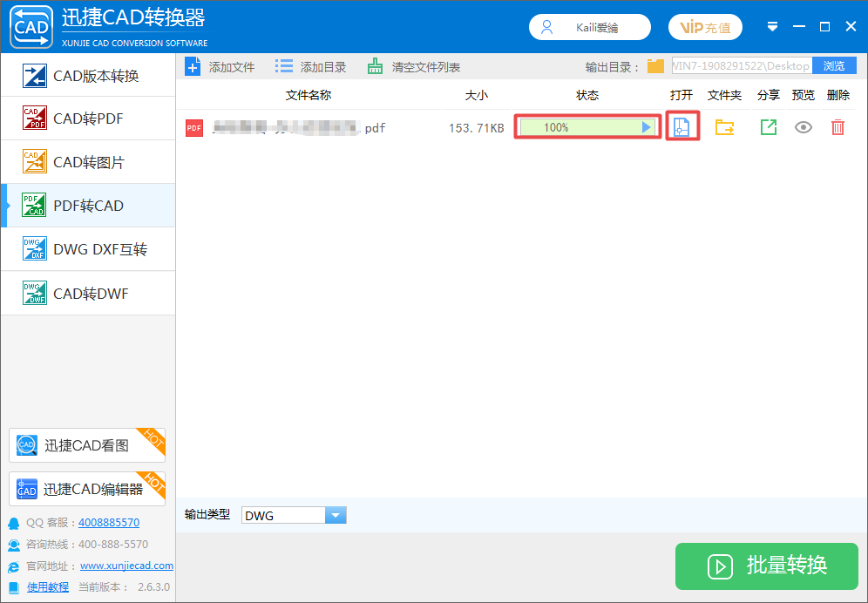
Task: Click the Xunjie CAD logo icon
Action: point(31,27)
